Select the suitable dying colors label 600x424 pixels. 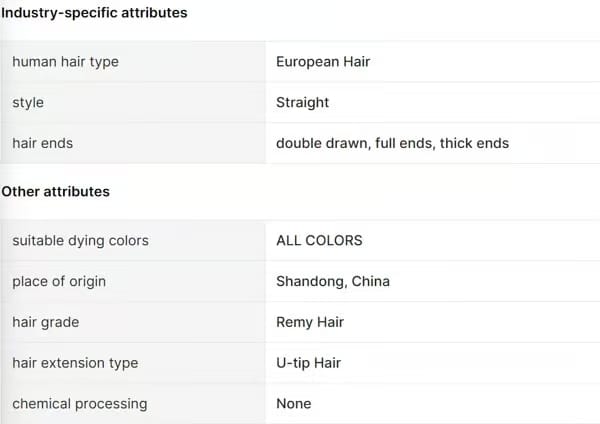pos(80,241)
